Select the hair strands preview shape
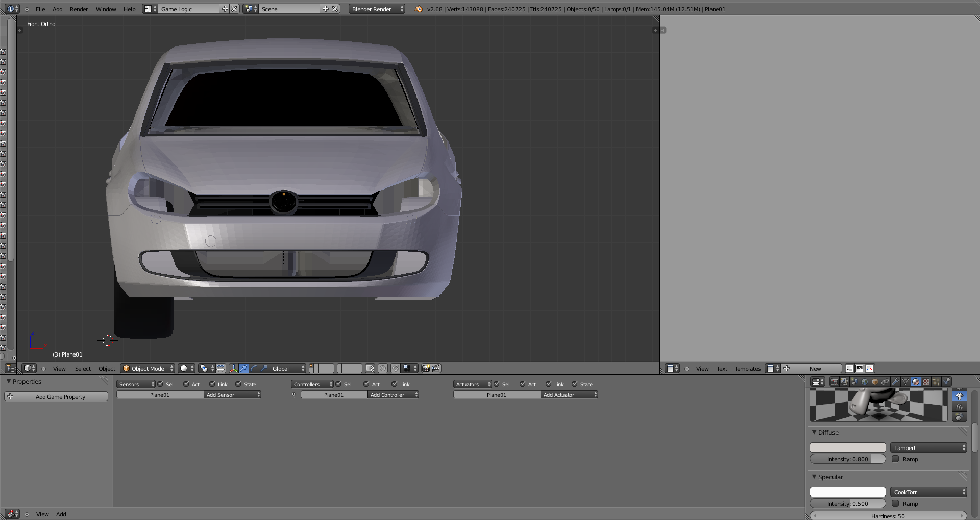The width and height of the screenshot is (980, 520). [x=960, y=407]
